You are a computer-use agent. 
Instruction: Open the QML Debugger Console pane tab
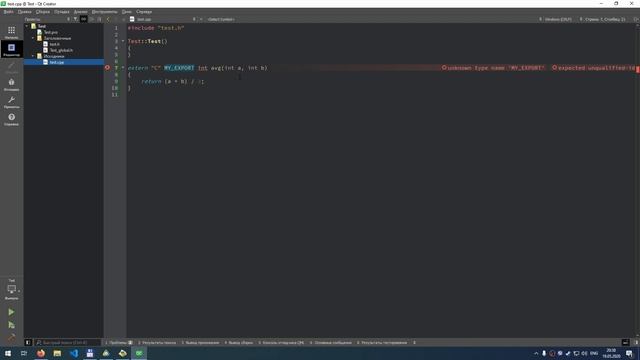pos(281,342)
